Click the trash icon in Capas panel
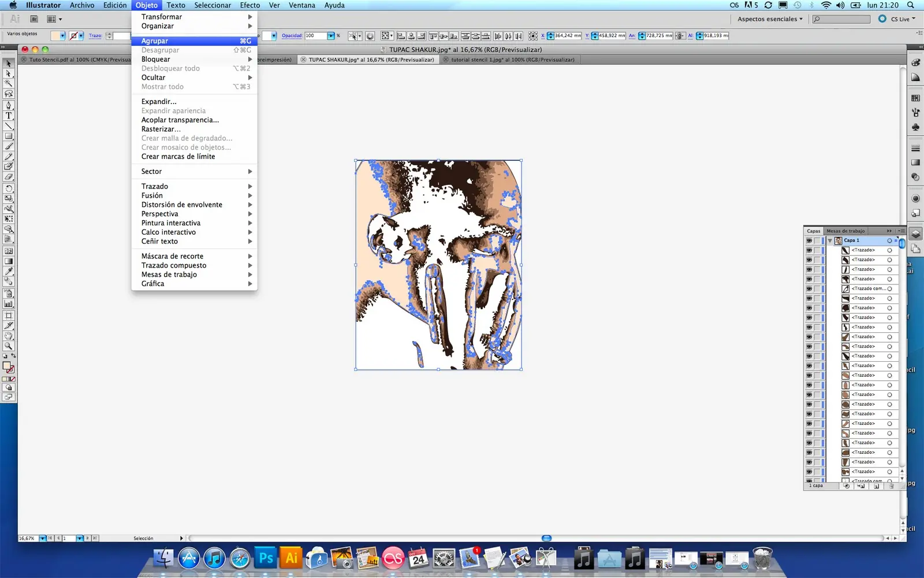 pyautogui.click(x=891, y=486)
